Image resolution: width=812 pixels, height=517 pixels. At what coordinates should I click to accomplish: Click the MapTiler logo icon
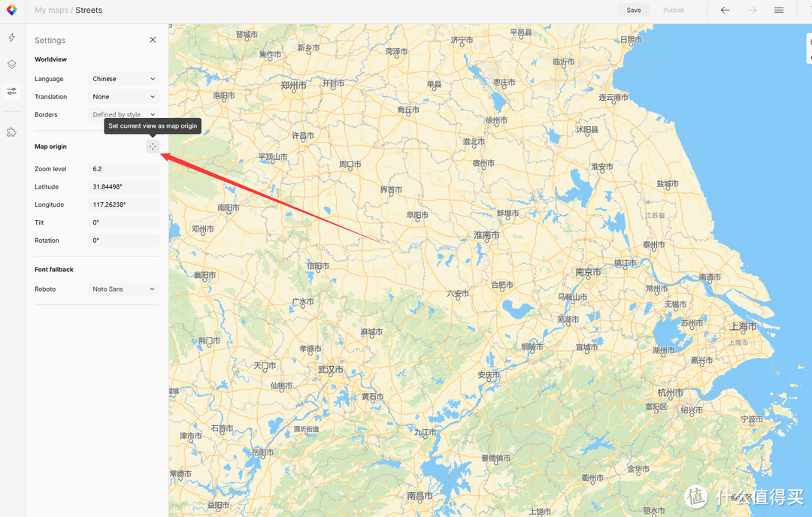pyautogui.click(x=11, y=10)
